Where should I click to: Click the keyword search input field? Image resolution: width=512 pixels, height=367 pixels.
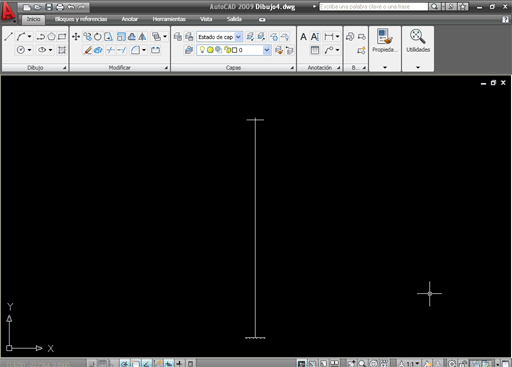[373, 7]
